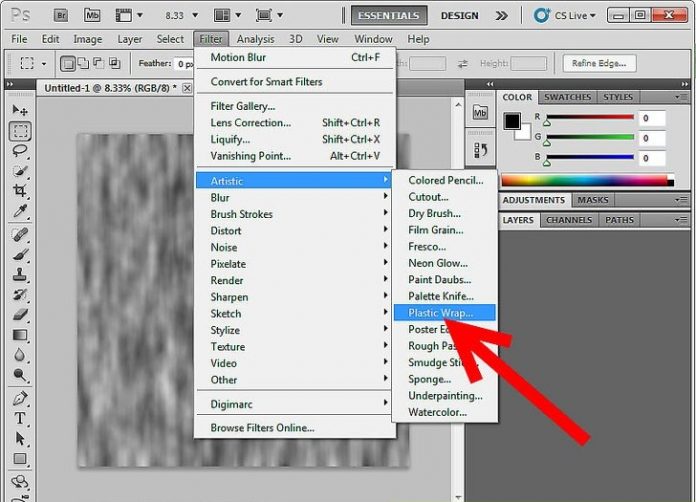This screenshot has height=502, width=696.
Task: Select the Lasso tool
Action: (20, 151)
